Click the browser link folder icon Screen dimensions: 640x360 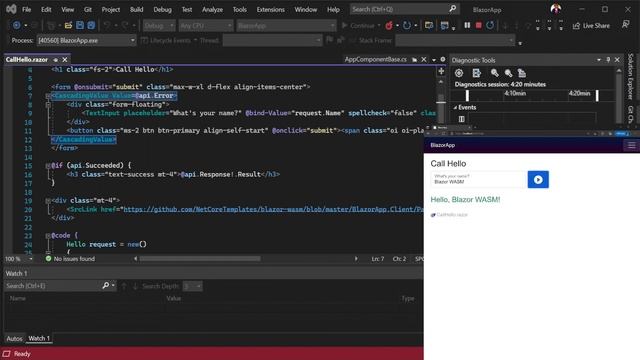pyautogui.click(x=429, y=25)
